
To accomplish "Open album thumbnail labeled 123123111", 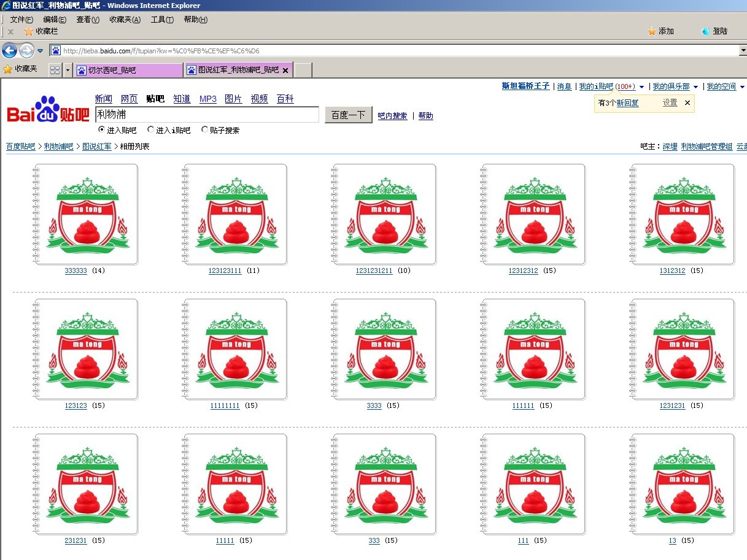I will (x=235, y=214).
